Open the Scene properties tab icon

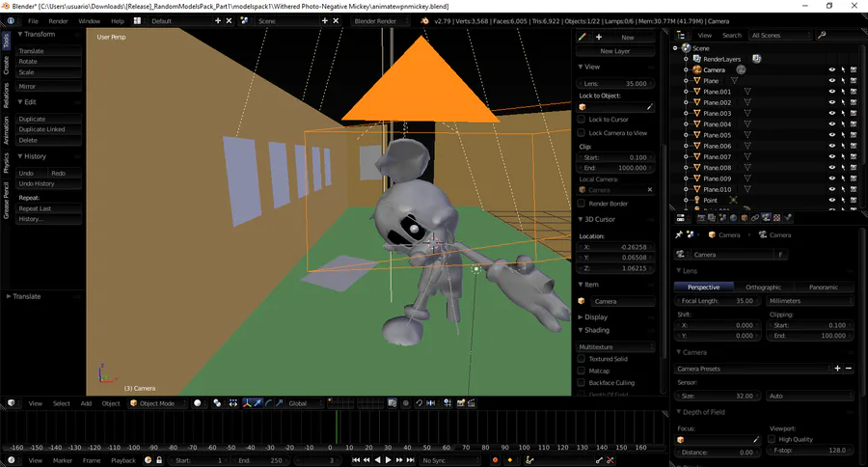coord(723,218)
